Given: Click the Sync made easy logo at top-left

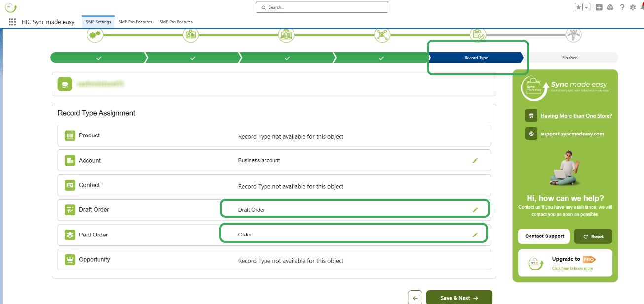Looking at the screenshot, I should [x=11, y=7].
